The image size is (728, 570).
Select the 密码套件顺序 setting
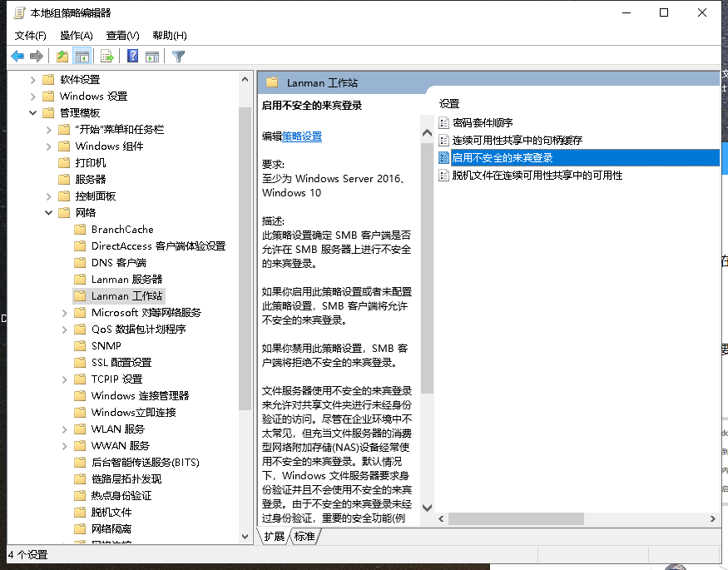coord(483,123)
